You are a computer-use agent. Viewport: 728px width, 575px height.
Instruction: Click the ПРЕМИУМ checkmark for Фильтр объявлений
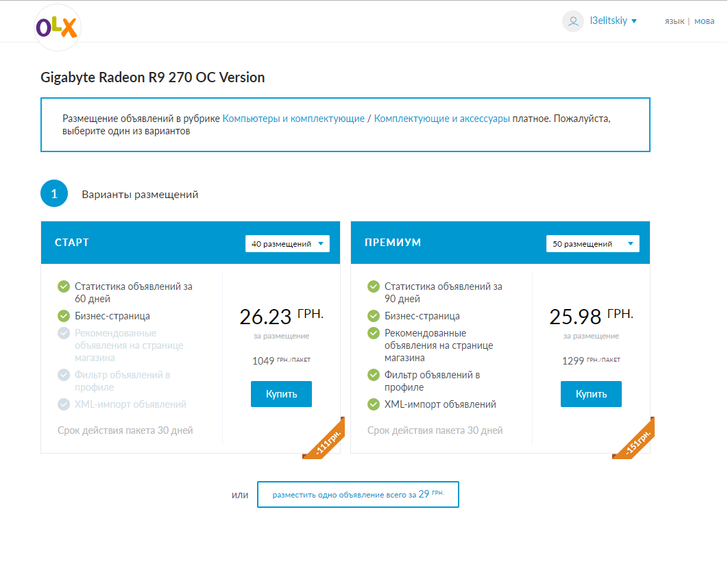click(x=374, y=375)
